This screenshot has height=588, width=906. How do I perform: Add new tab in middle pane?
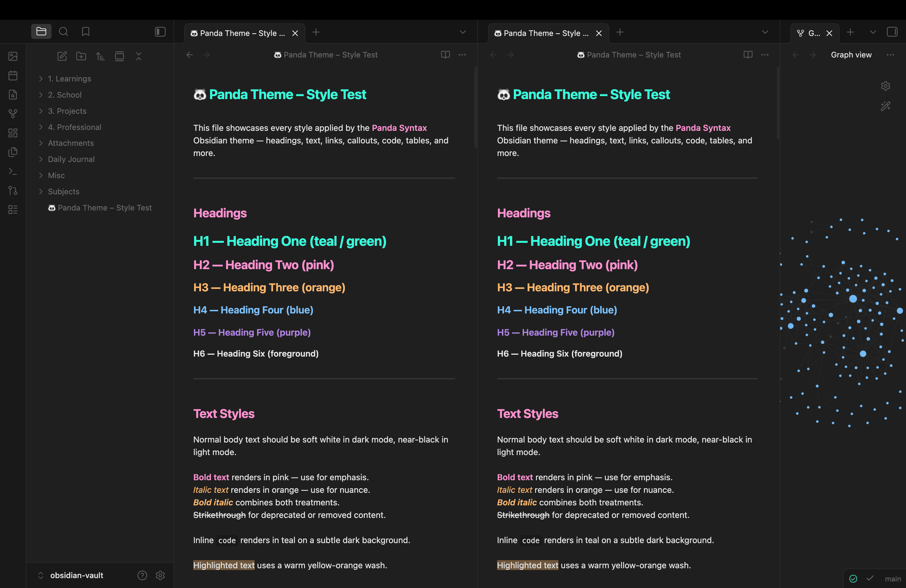click(620, 32)
